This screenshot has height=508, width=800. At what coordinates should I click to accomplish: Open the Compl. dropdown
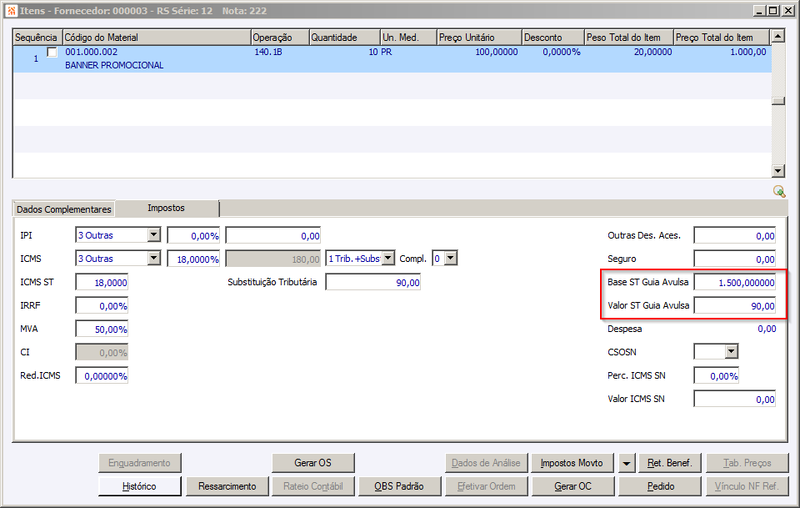451,259
